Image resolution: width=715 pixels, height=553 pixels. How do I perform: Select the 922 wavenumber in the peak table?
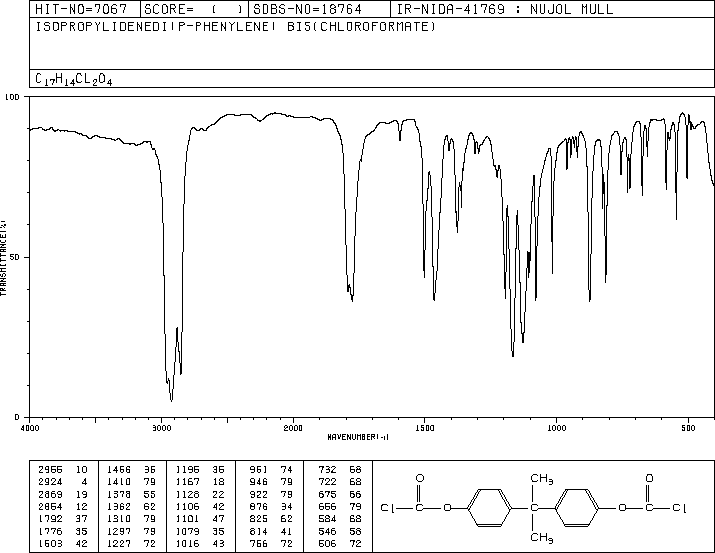click(x=259, y=494)
